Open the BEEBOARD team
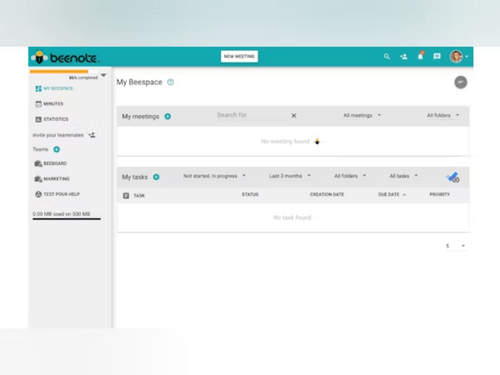This screenshot has width=500, height=375. tap(55, 163)
